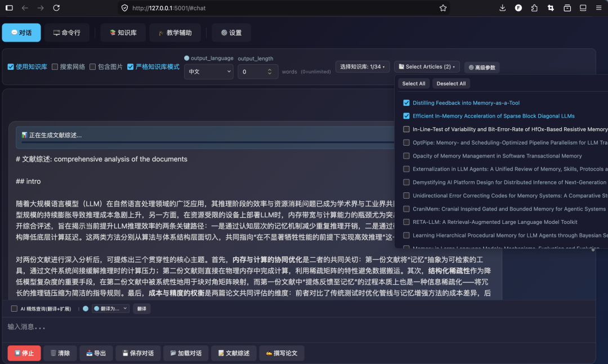Check Demystifying AI Platform Design article
Image resolution: width=608 pixels, height=364 pixels.
406,182
